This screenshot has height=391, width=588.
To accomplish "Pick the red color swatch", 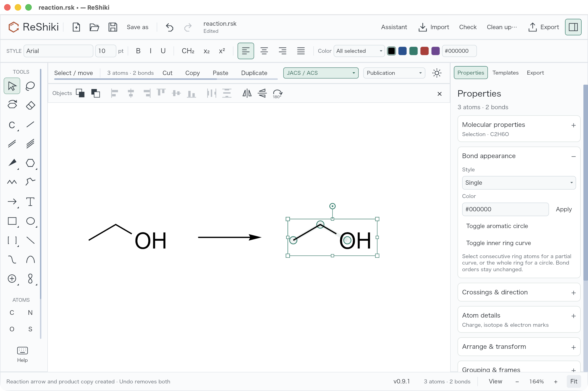I will click(424, 51).
